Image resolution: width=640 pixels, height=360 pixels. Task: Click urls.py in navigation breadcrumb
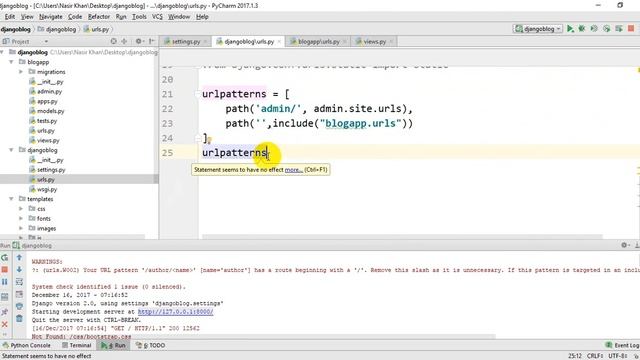[x=97, y=29]
